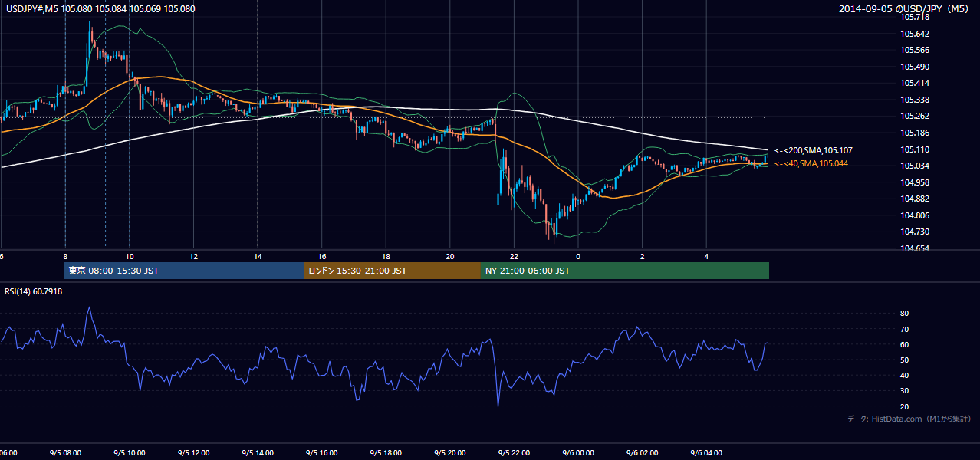
Task: Click the RSI 40 level label
Action: (x=905, y=375)
